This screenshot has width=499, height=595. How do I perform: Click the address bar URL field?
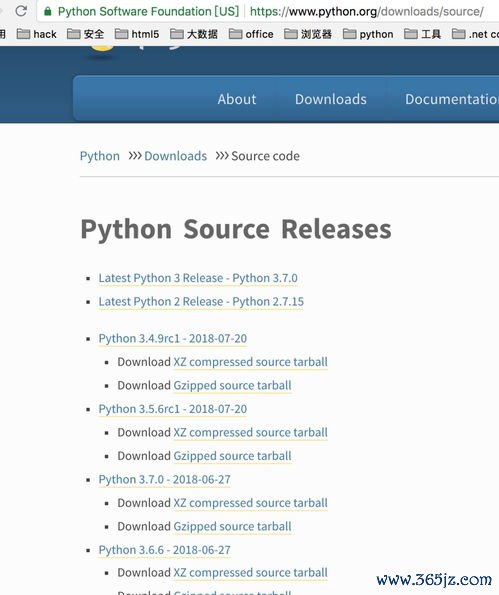coord(367,11)
